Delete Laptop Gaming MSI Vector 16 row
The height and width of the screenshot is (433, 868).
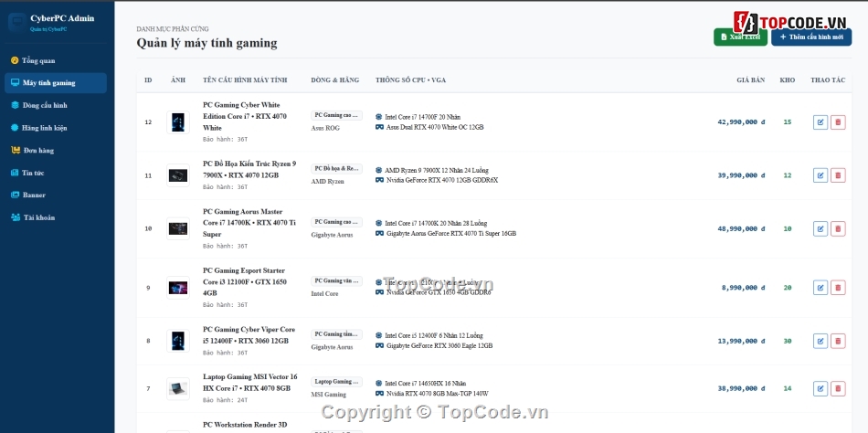click(x=838, y=389)
